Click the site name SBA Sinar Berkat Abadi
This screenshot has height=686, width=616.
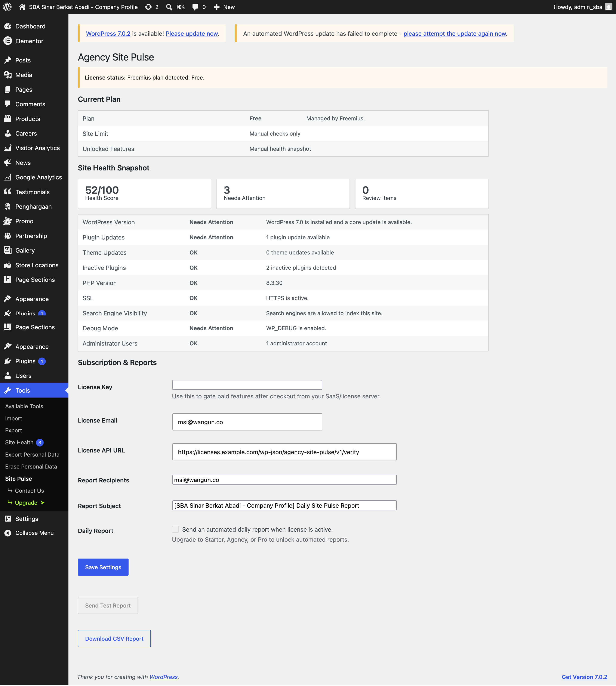pyautogui.click(x=83, y=7)
